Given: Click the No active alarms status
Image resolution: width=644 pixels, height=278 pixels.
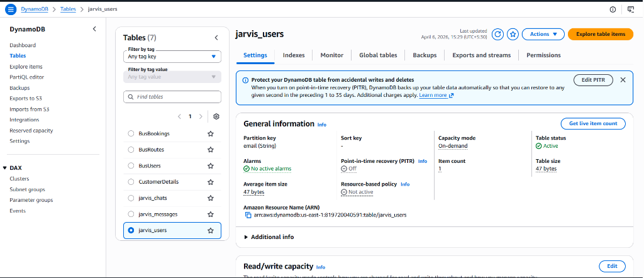Looking at the screenshot, I should pos(267,169).
